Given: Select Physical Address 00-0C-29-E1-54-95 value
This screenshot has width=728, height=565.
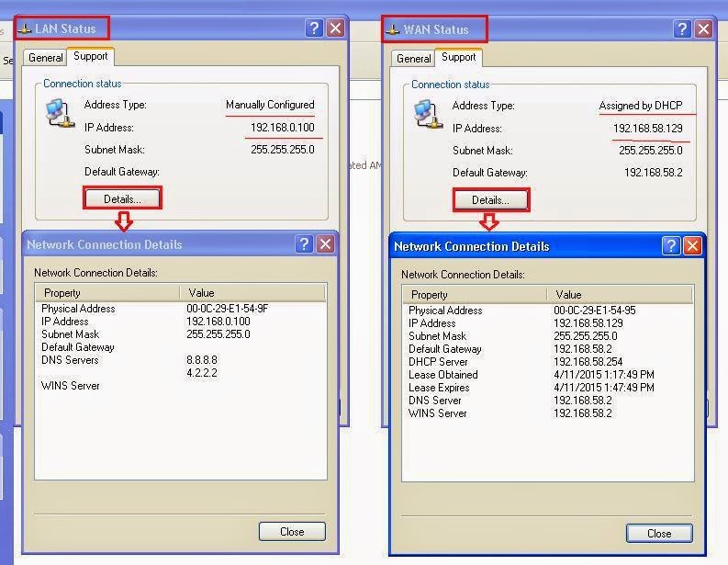Looking at the screenshot, I should (x=595, y=311).
